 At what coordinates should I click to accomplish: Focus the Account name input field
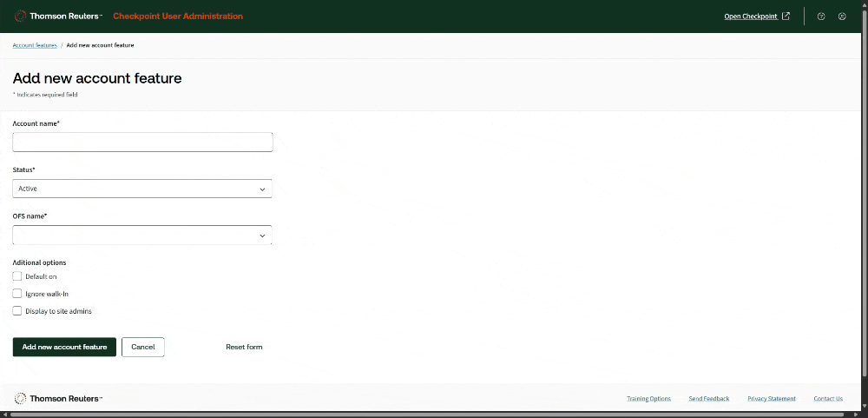(x=143, y=142)
